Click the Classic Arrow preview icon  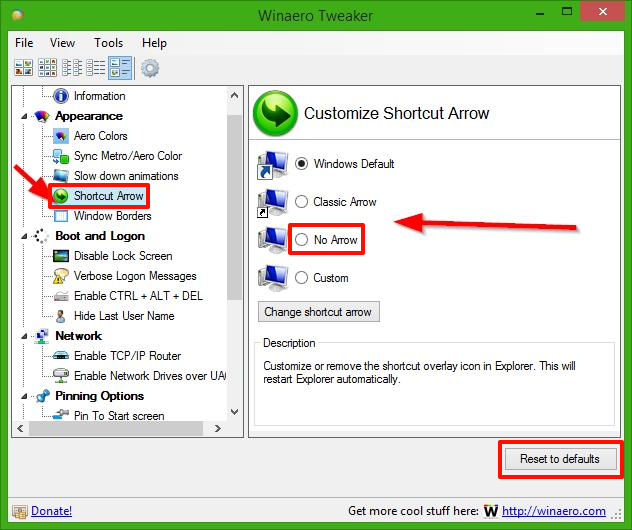pos(273,202)
